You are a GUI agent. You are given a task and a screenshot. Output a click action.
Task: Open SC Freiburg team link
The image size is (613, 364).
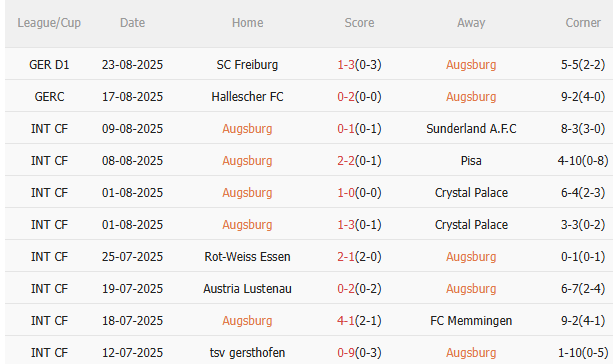(247, 65)
